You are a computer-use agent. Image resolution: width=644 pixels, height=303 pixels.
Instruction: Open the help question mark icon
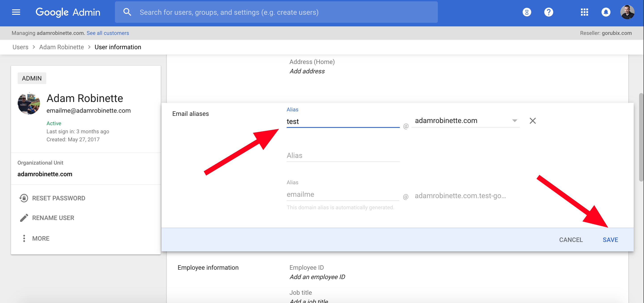point(549,12)
